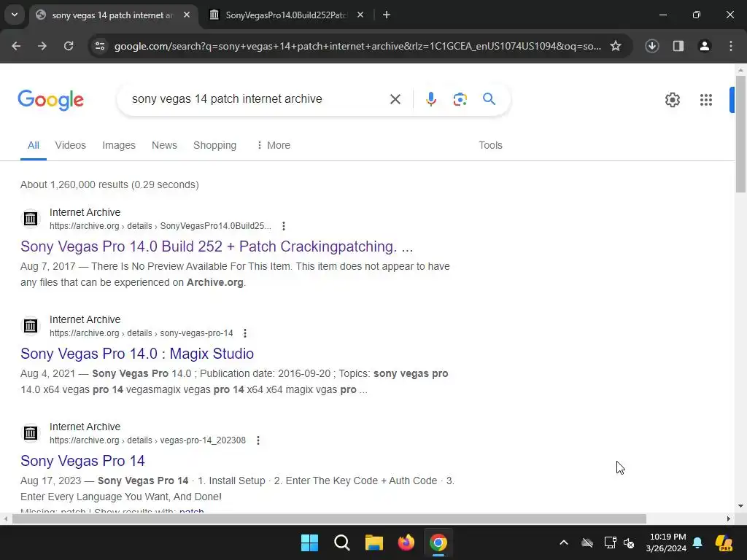
Task: Switch to Images results
Action: [119, 145]
